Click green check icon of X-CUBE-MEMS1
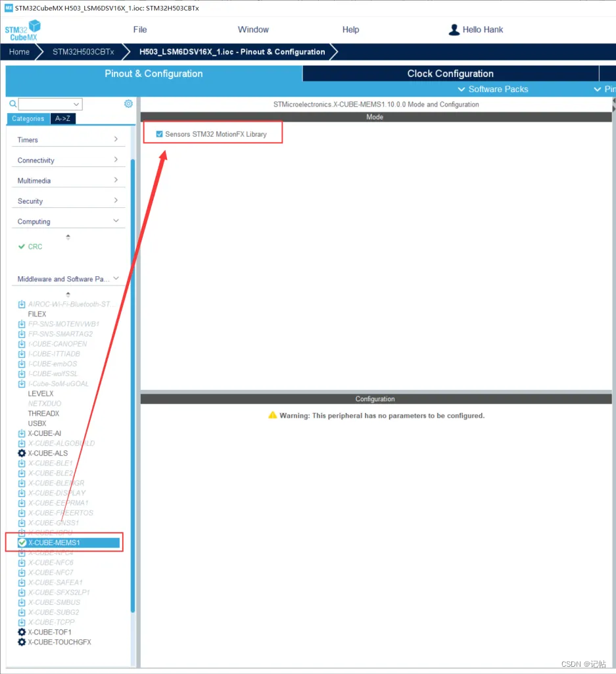Viewport: 616px width, 674px height. pos(22,543)
